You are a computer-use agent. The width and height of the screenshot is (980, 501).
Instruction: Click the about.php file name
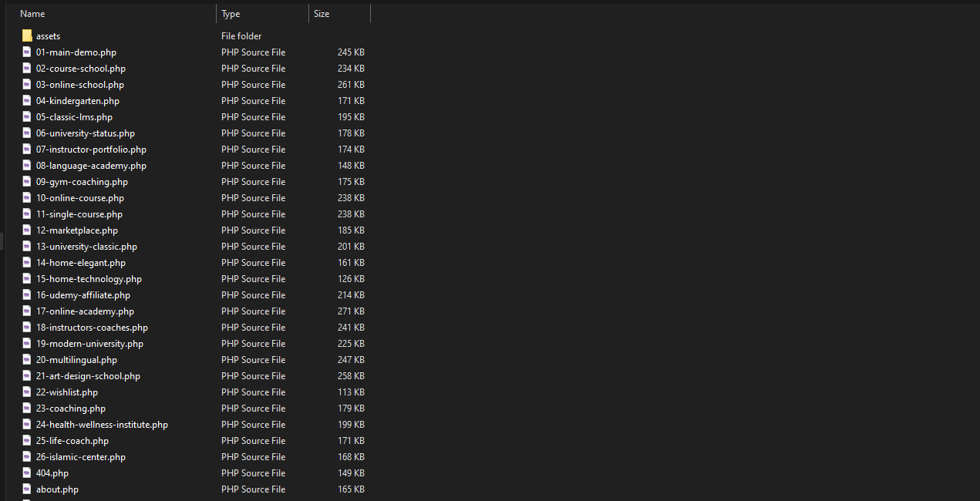coord(57,489)
